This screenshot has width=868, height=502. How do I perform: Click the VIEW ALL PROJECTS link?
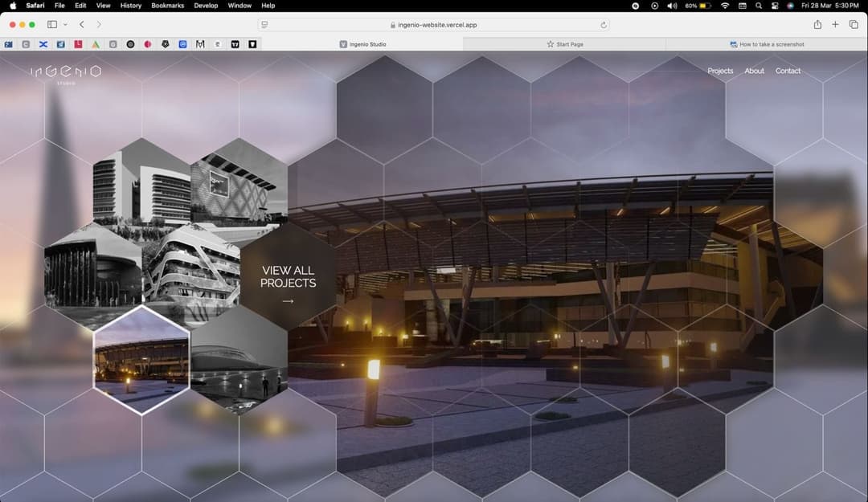287,277
